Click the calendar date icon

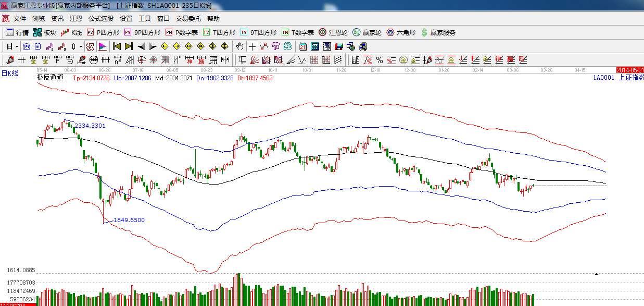(x=302, y=46)
